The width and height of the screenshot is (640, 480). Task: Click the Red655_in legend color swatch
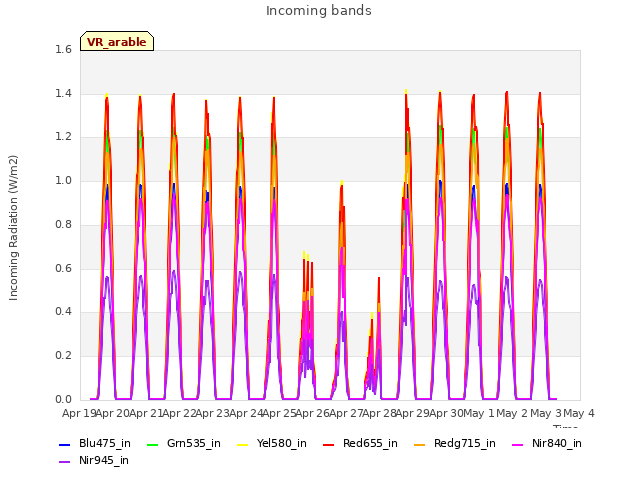pos(329,444)
